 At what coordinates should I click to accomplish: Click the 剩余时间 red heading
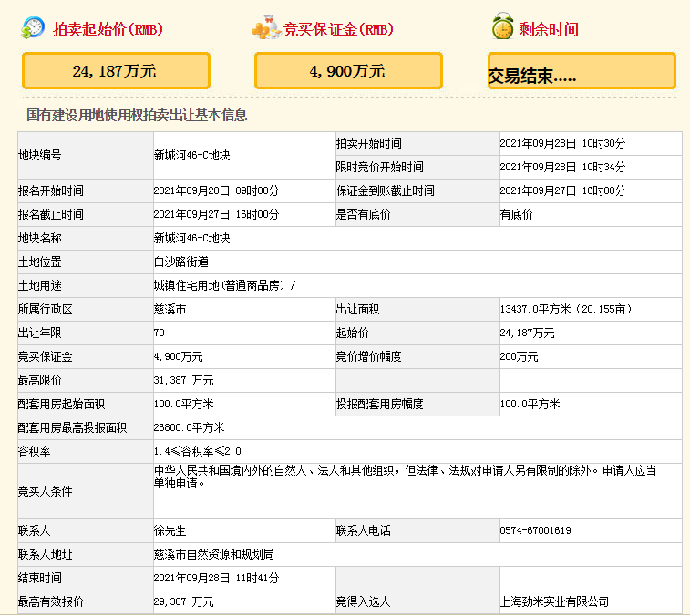tap(549, 29)
